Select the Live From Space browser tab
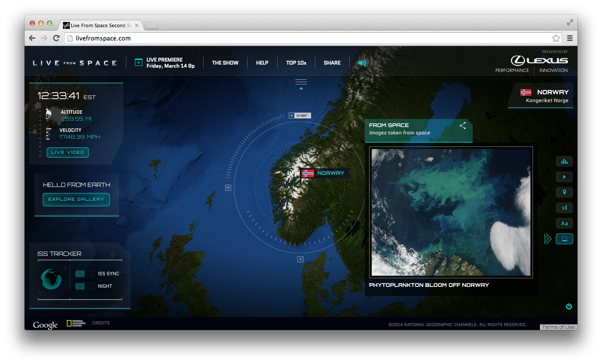 [x=100, y=25]
